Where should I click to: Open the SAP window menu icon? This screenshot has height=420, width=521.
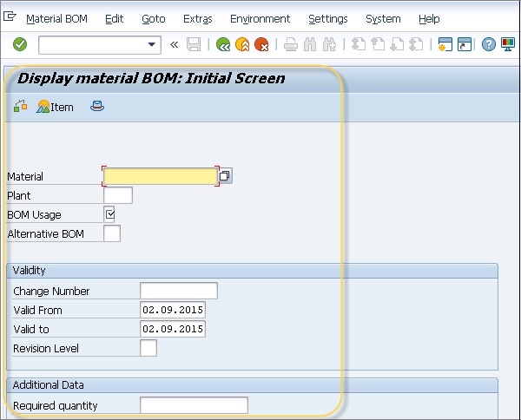(x=10, y=16)
